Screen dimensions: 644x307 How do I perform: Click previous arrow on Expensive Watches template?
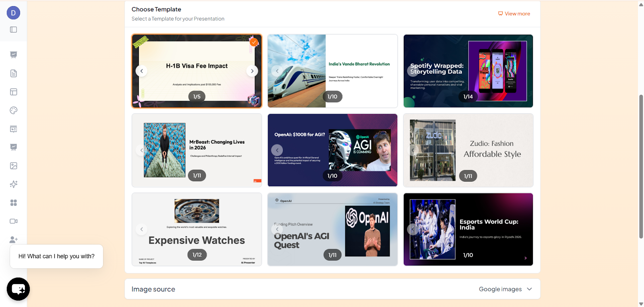click(141, 229)
